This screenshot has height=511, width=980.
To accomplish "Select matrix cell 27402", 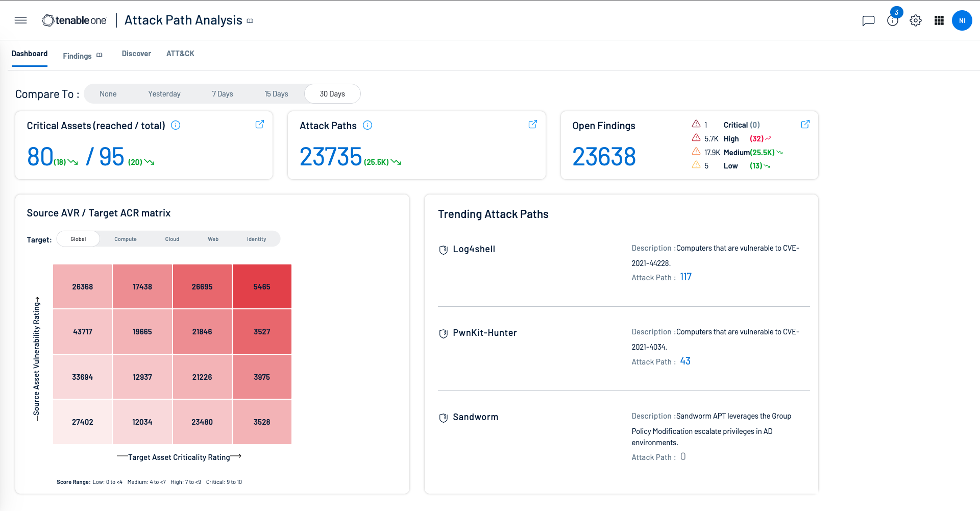I will (x=82, y=422).
